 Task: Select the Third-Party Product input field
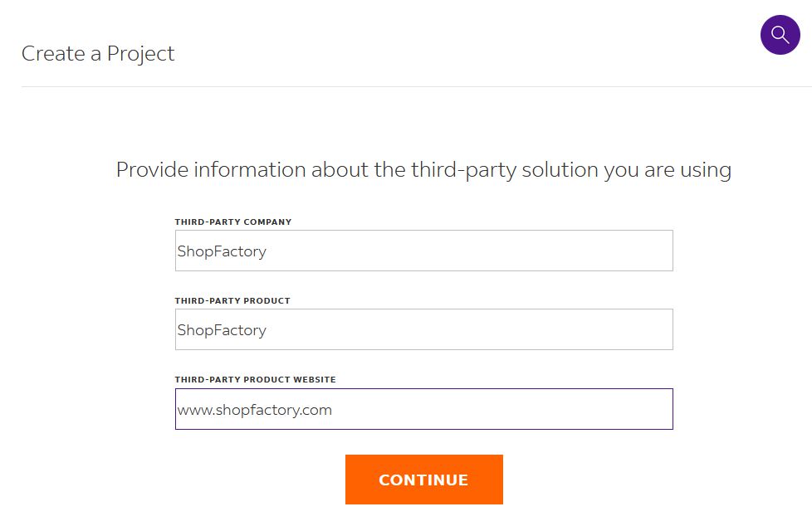[x=423, y=329]
